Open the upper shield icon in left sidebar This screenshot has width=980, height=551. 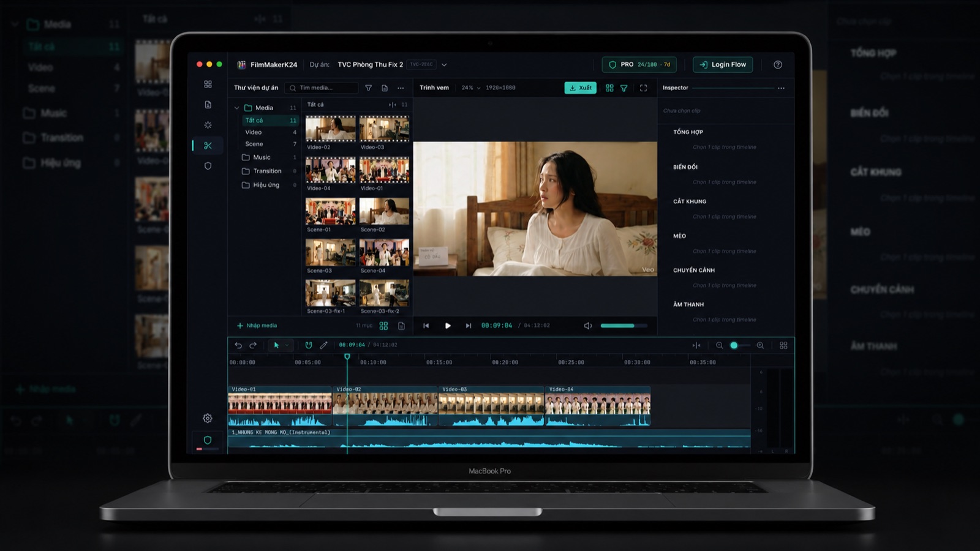tap(208, 166)
